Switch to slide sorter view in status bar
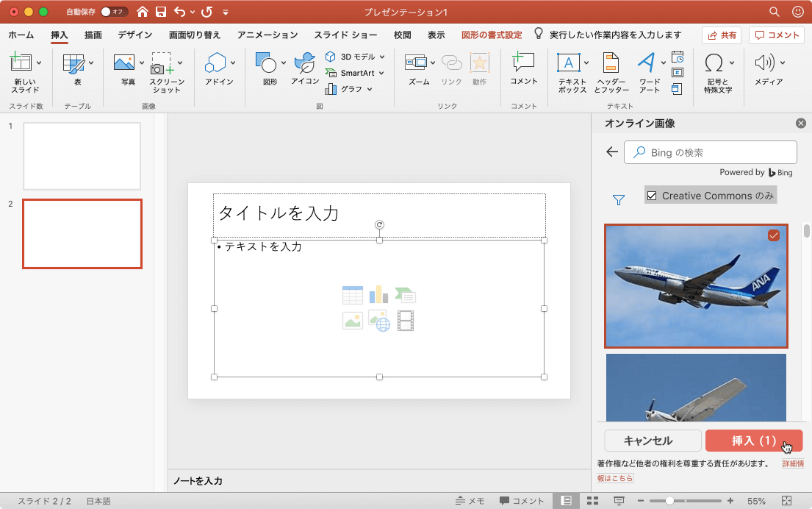This screenshot has height=509, width=812. coord(592,501)
